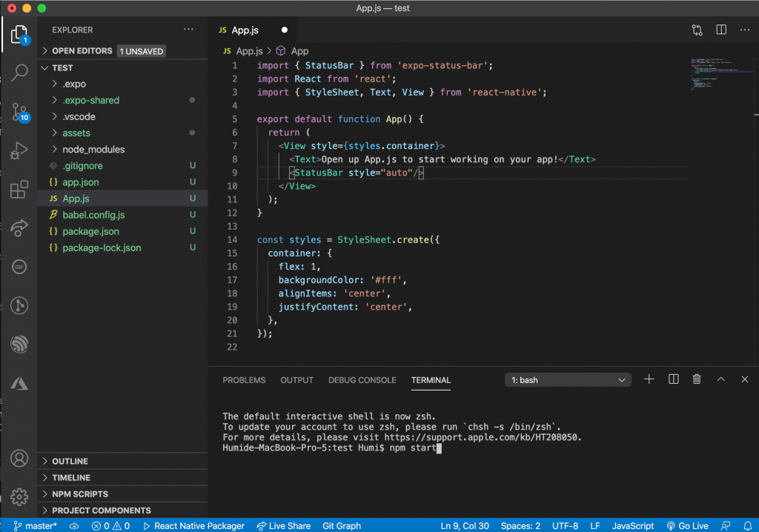
Task: Expand the OUTLINE section
Action: coord(70,461)
